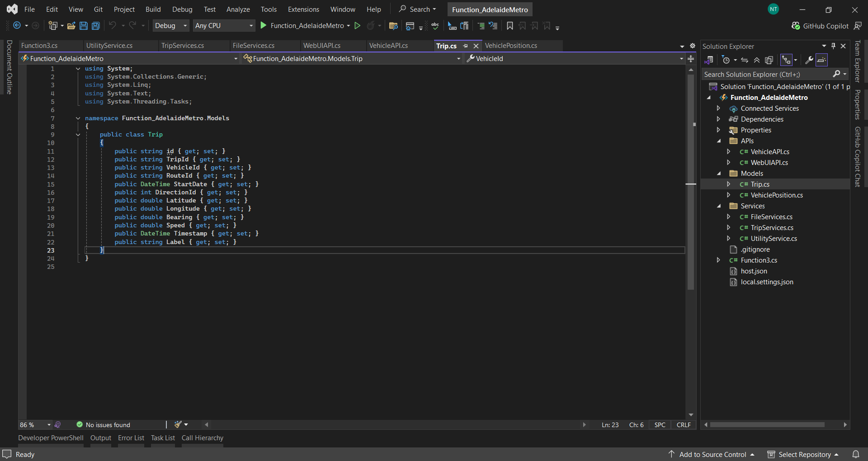Open Select Repository in the status bar
This screenshot has width=868, height=461.
tap(807, 454)
